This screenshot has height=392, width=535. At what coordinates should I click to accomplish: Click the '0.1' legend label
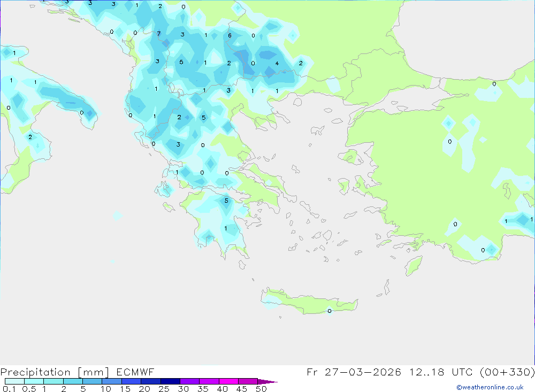click(x=9, y=389)
